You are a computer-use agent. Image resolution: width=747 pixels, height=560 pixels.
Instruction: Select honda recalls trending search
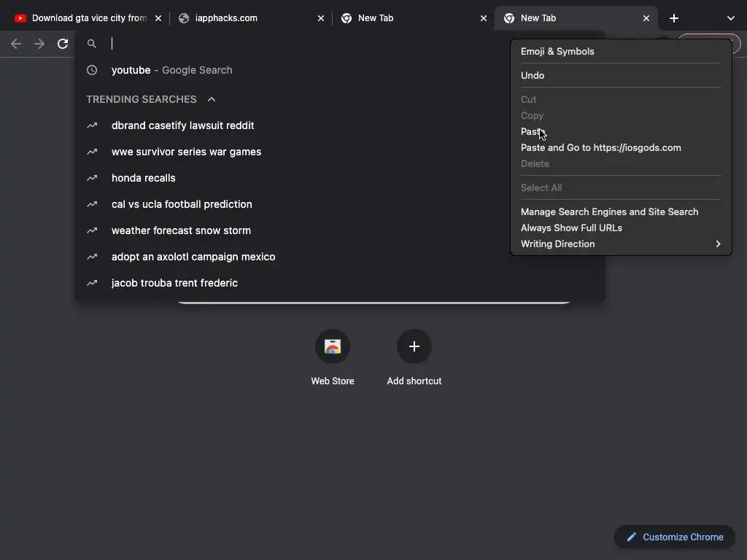(x=144, y=178)
